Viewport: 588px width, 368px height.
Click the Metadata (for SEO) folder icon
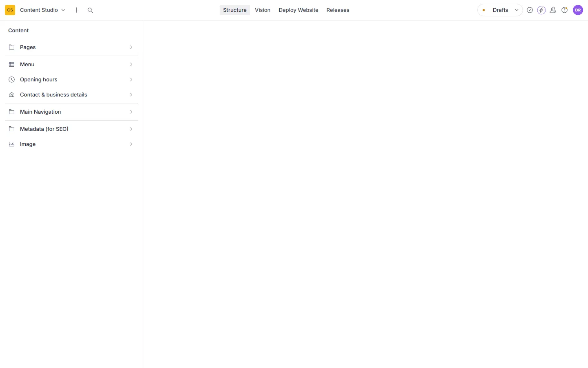click(12, 129)
